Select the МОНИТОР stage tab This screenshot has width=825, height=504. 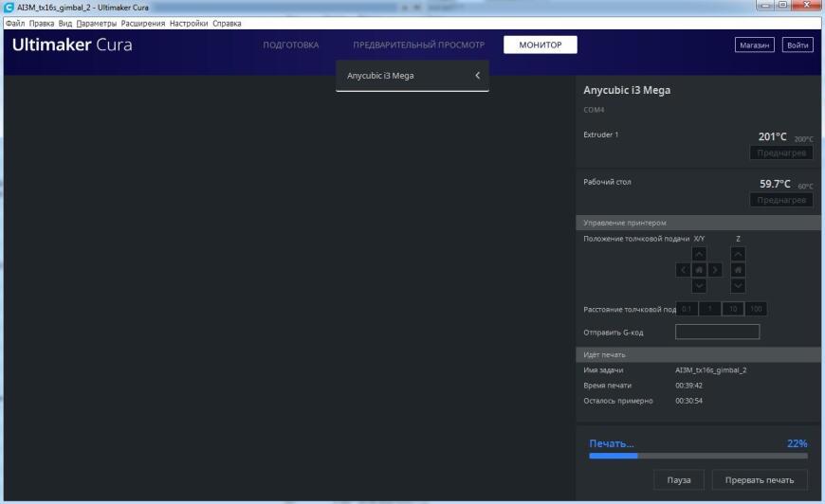tap(541, 45)
